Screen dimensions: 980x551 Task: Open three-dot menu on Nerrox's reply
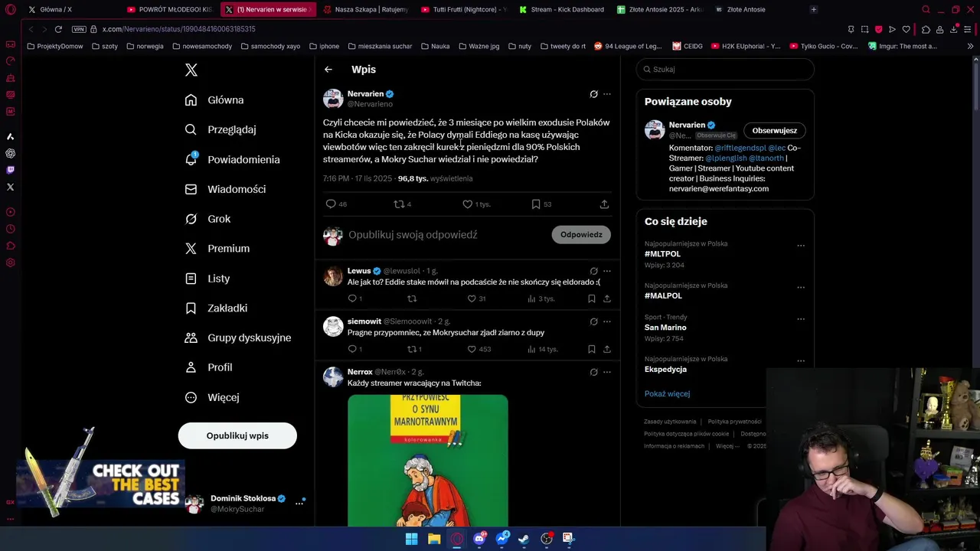[607, 372]
